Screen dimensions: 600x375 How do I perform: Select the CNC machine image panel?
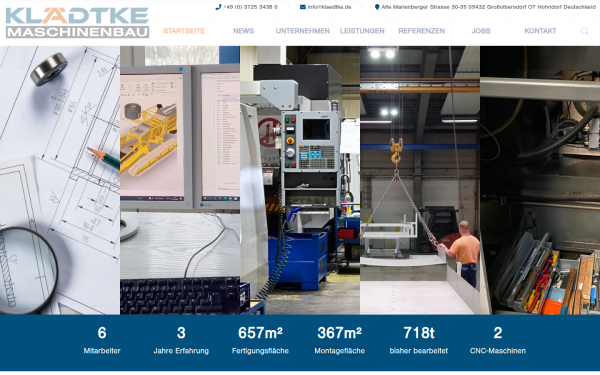[300, 180]
